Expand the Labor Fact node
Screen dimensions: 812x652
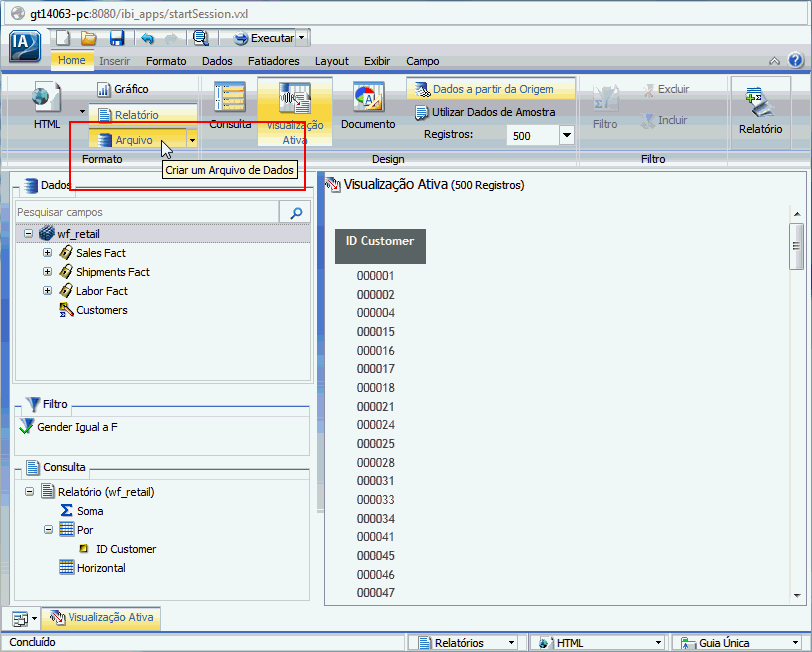click(47, 291)
